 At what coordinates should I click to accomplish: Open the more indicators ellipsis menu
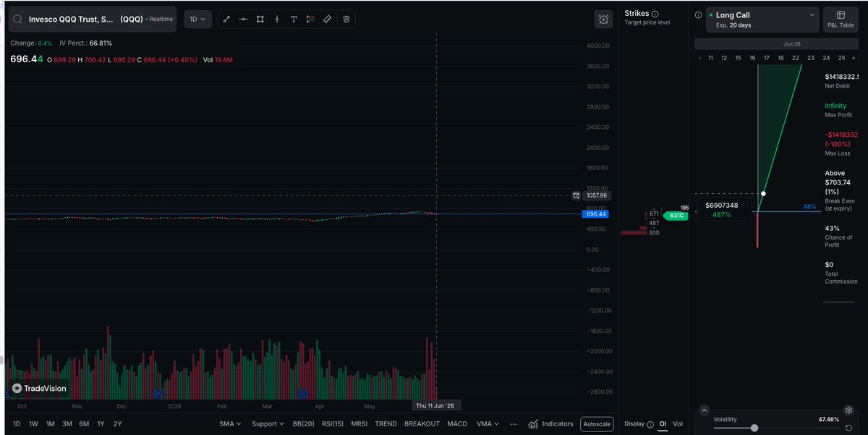click(513, 424)
